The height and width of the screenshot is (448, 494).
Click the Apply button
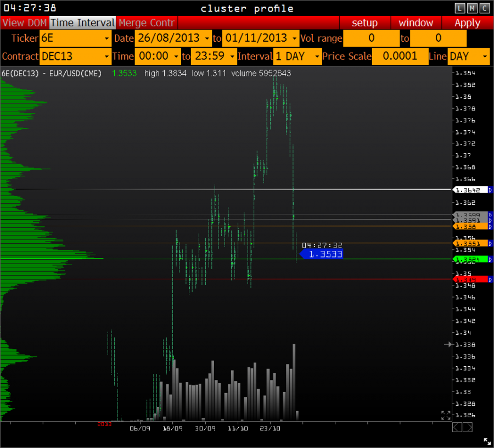coord(467,23)
